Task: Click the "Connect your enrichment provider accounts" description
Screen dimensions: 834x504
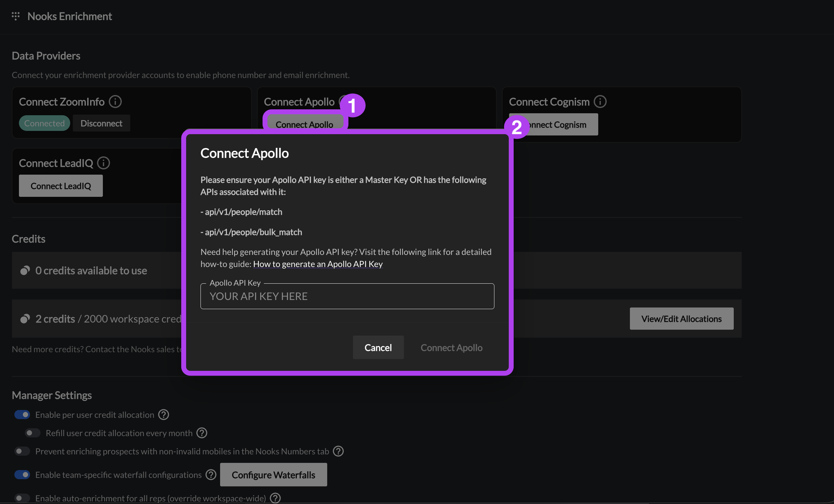Action: [181, 75]
